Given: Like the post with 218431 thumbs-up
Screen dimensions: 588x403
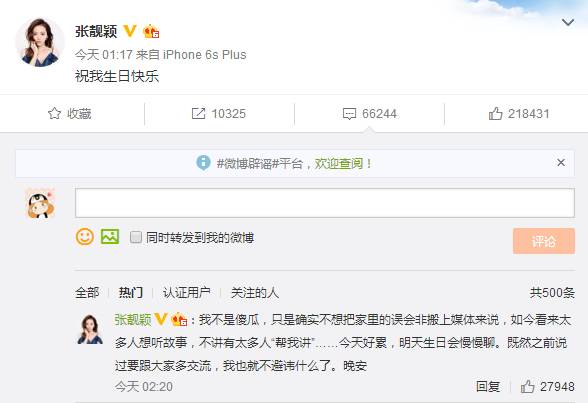Looking at the screenshot, I should coord(495,113).
